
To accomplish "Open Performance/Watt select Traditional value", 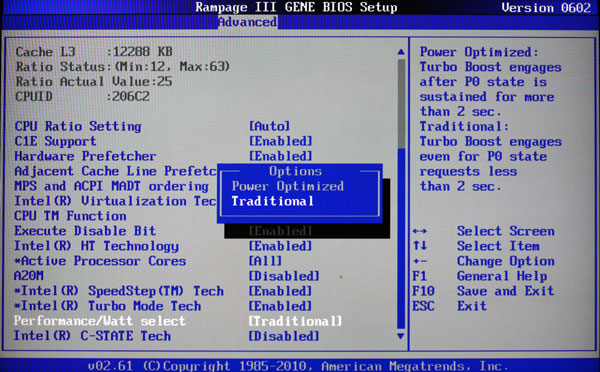I will pyautogui.click(x=295, y=321).
